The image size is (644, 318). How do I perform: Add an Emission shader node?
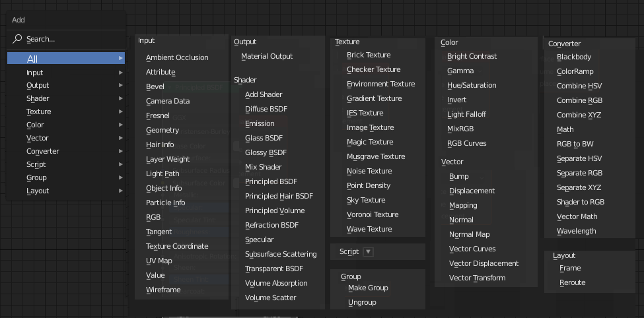(260, 123)
